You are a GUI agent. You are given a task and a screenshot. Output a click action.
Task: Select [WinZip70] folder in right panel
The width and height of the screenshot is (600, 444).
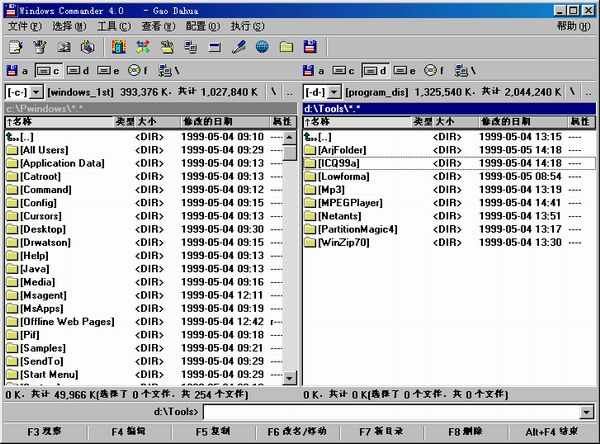[449, 243]
